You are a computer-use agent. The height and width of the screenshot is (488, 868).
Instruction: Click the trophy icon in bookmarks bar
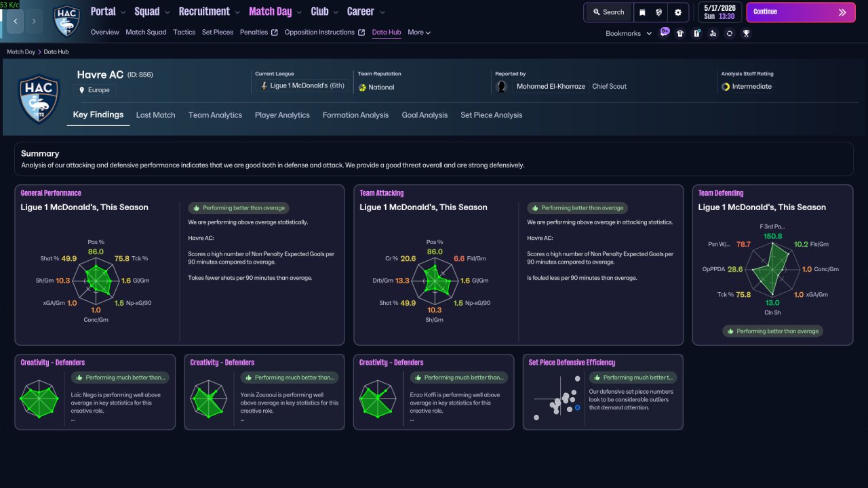tap(746, 33)
